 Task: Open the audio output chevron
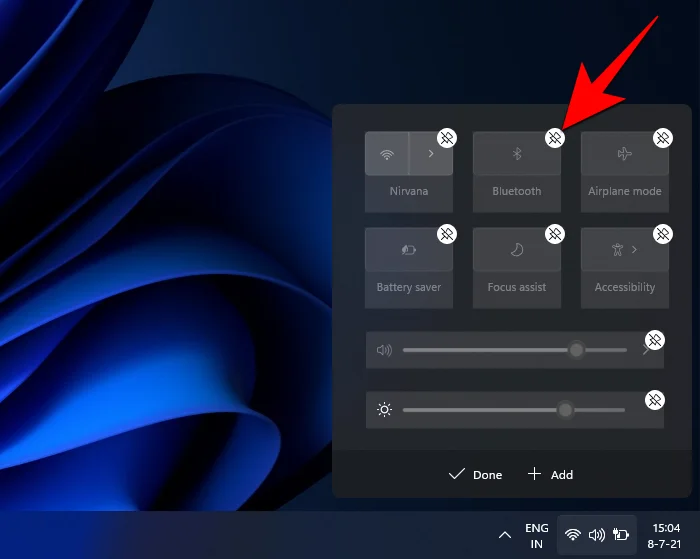tap(645, 350)
